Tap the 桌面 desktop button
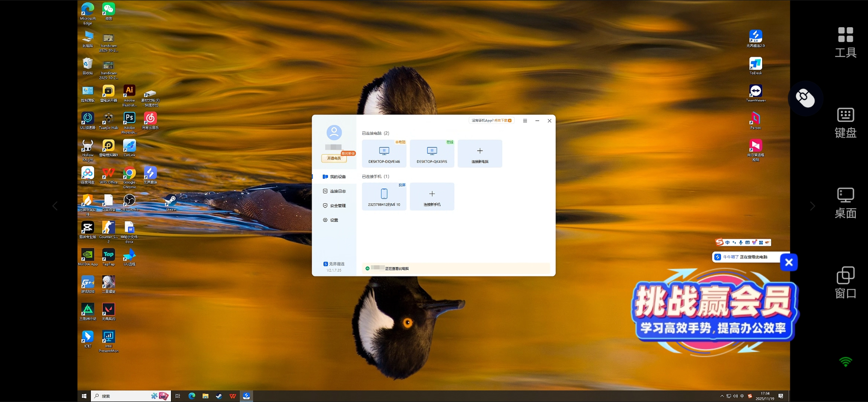 coord(845,203)
